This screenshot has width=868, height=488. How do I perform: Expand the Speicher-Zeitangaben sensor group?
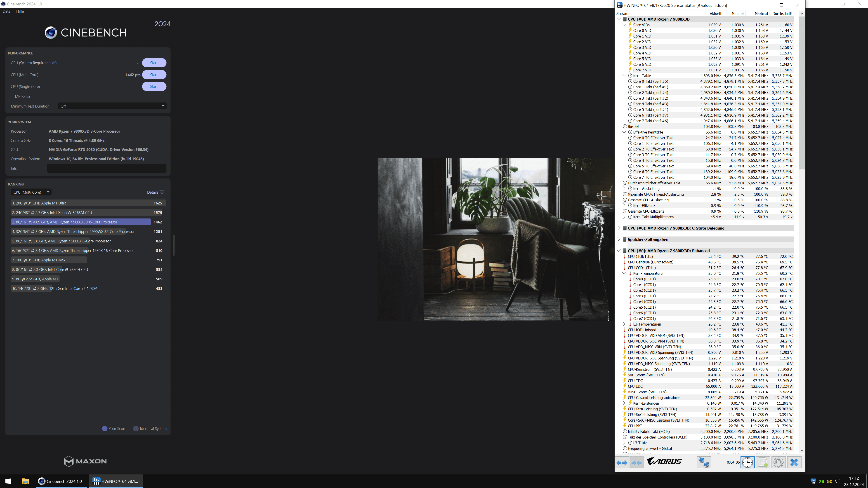619,239
